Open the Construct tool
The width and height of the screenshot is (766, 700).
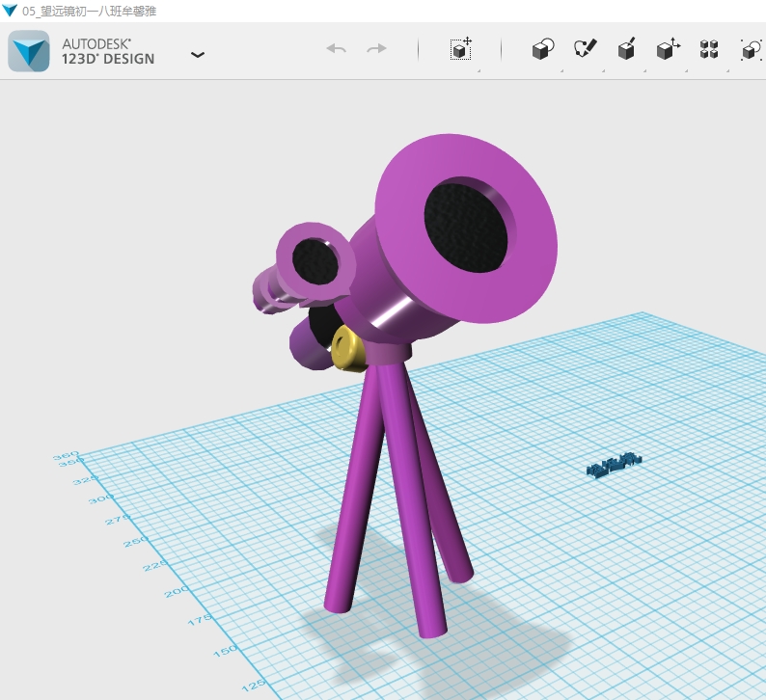click(x=626, y=48)
